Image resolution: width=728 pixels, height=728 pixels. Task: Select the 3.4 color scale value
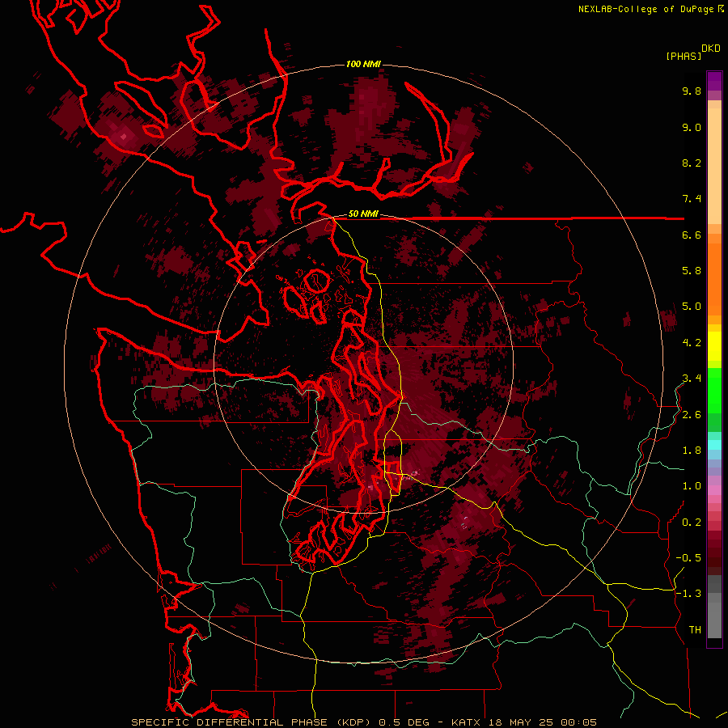692,379
